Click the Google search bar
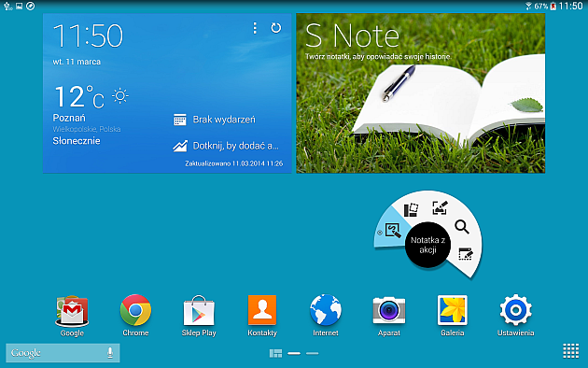The height and width of the screenshot is (368, 588). click(x=63, y=353)
